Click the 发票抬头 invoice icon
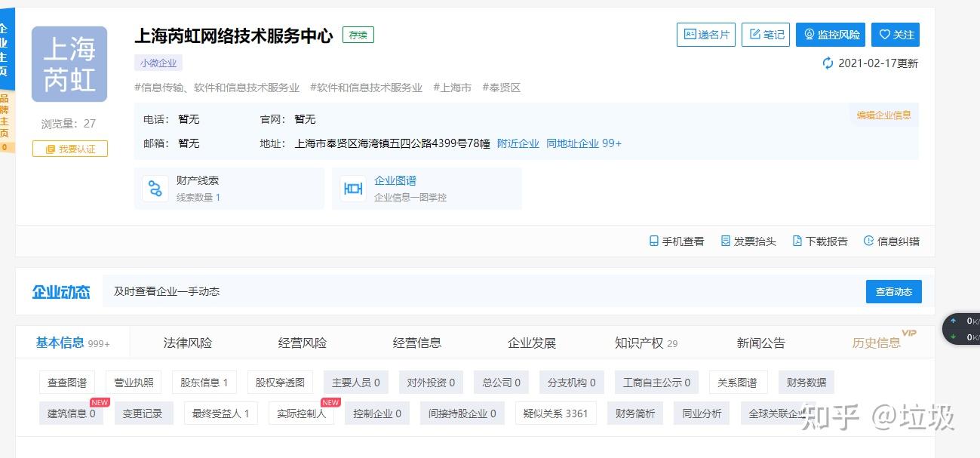980x458 pixels. 726,241
